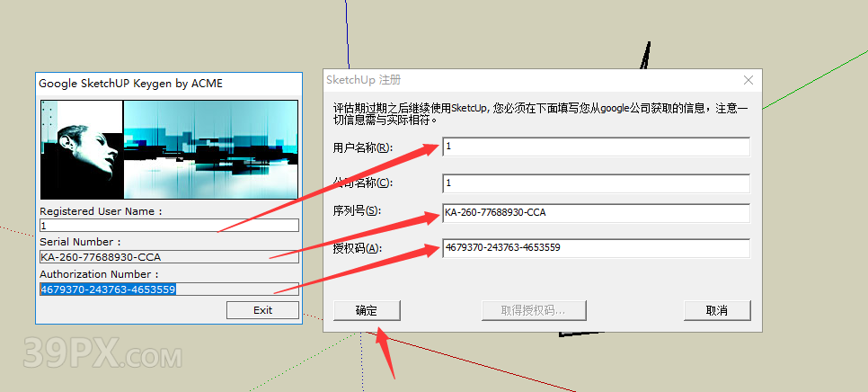Focus the 用户名称 input field
This screenshot has width=868, height=392.
[597, 147]
